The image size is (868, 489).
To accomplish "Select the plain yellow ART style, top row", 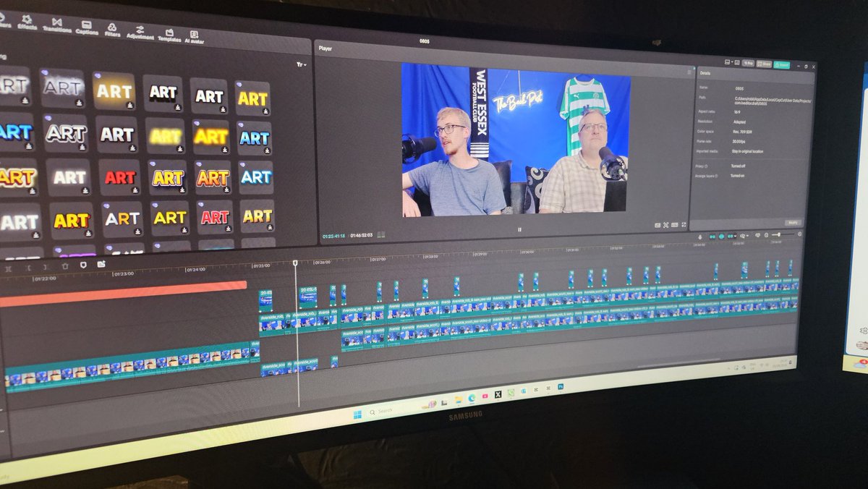I will click(252, 98).
